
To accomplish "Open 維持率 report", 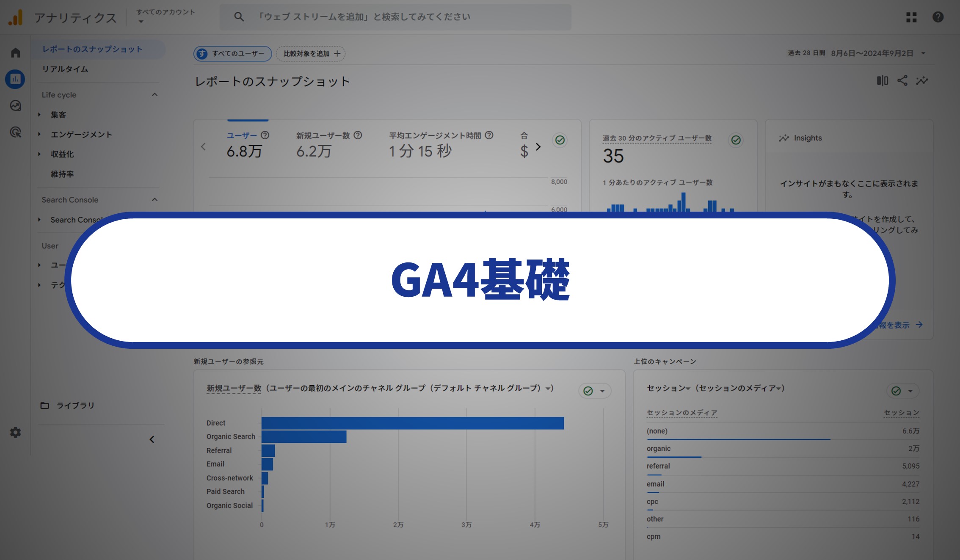I will click(62, 174).
